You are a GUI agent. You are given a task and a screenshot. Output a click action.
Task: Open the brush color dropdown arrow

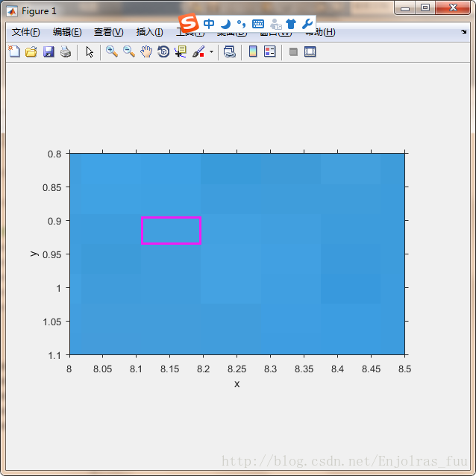212,51
